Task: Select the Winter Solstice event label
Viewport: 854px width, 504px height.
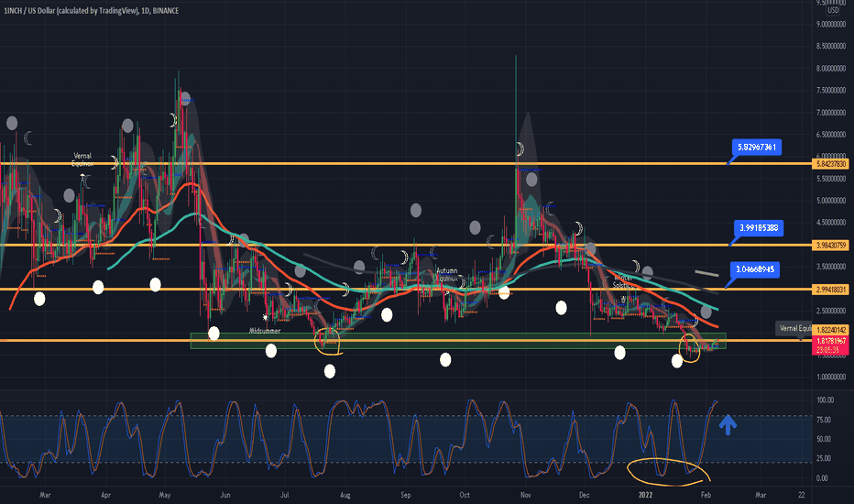Action: tap(623, 281)
